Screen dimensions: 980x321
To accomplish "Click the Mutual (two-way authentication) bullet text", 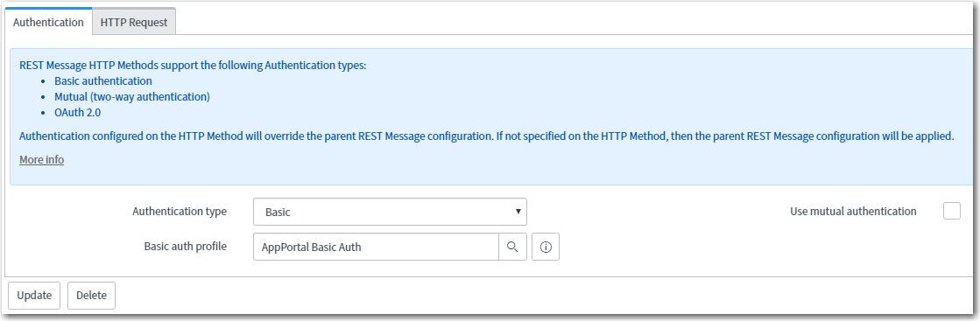I will 132,97.
